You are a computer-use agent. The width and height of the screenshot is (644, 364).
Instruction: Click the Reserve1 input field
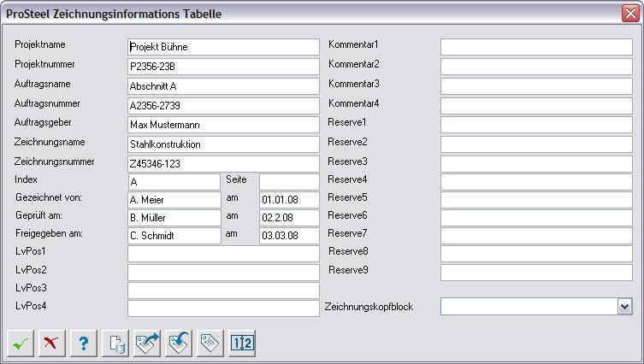tap(536, 125)
